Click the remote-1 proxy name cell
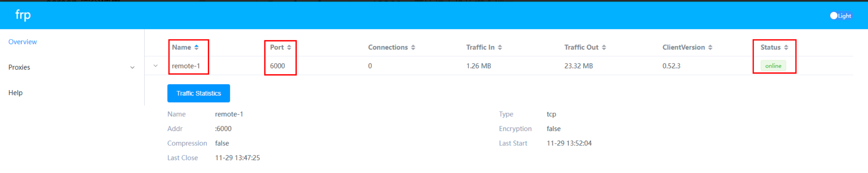 pos(186,66)
